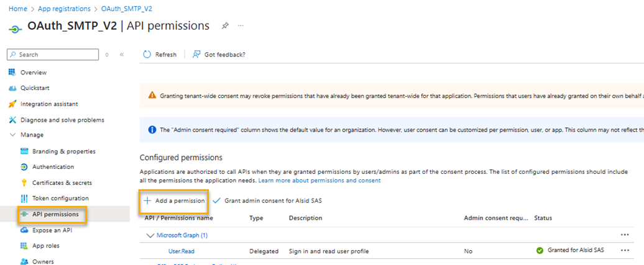Click Refresh button
Image resolution: width=644 pixels, height=265 pixels.
coord(160,55)
